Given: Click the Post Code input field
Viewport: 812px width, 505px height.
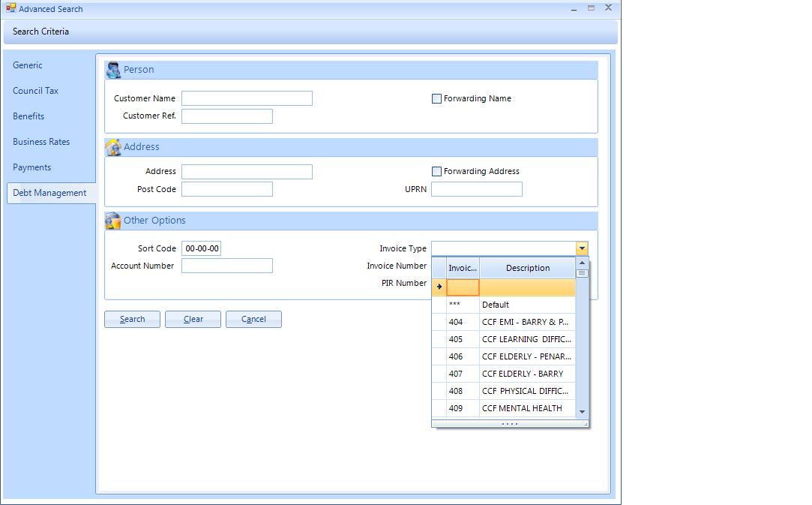Looking at the screenshot, I should coord(227,189).
